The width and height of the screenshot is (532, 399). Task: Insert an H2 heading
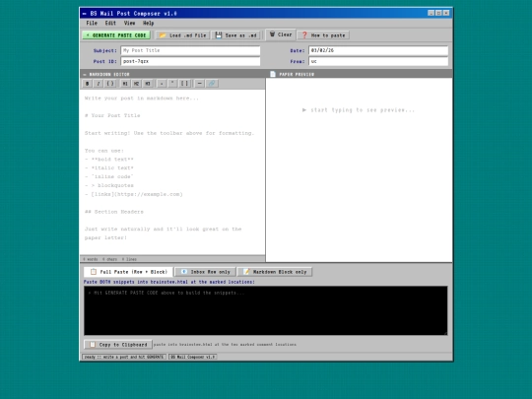pos(136,84)
